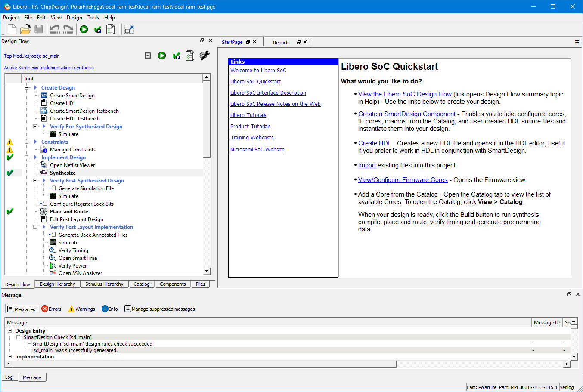Click the green Build button in main toolbar
583x392 pixels.
pyautogui.click(x=84, y=29)
